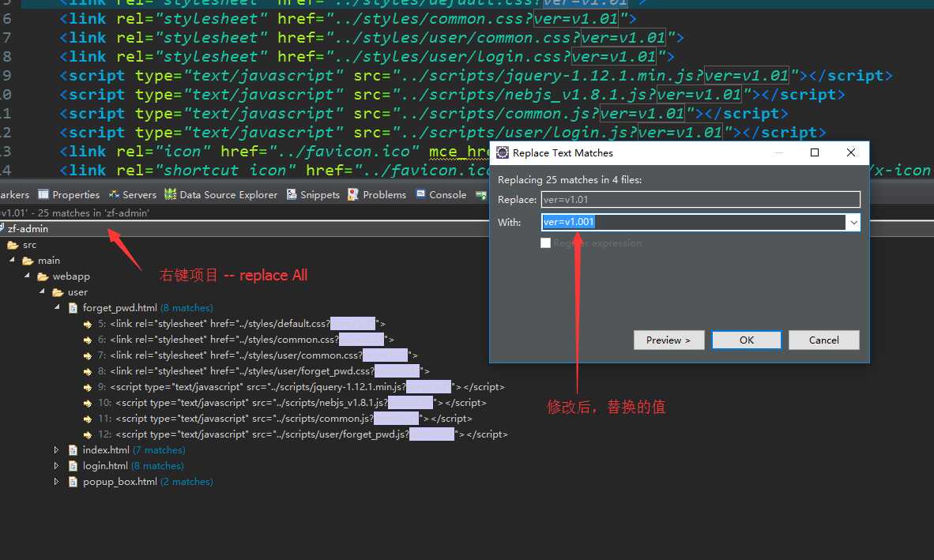Collapse the main folder node
This screenshot has width=934, height=560.
pos(12,260)
